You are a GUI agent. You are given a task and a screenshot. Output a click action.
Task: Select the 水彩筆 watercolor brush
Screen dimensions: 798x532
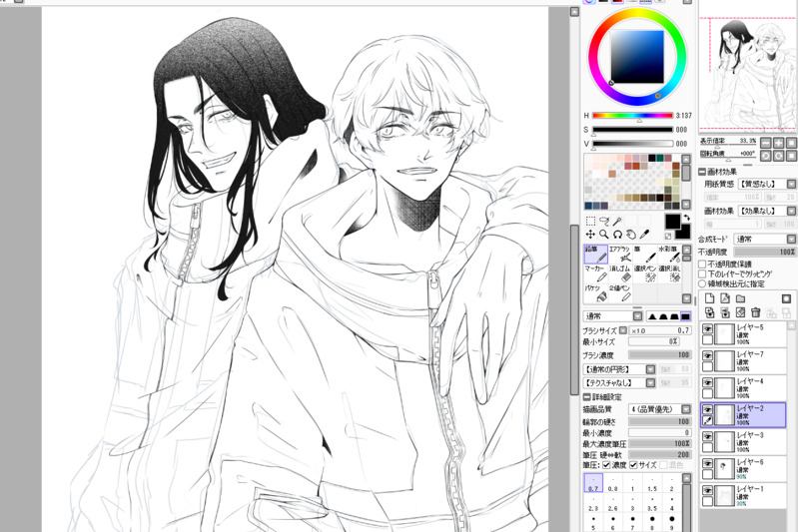pos(669,254)
